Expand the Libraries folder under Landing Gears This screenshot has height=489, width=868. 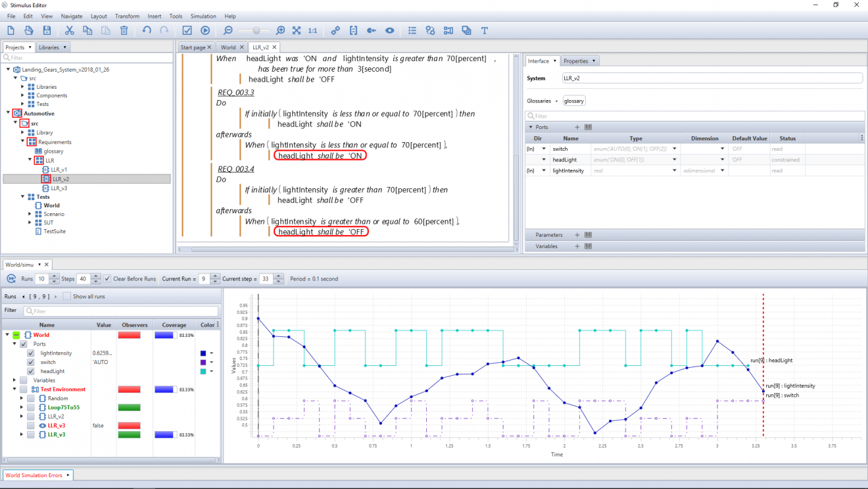coord(23,87)
